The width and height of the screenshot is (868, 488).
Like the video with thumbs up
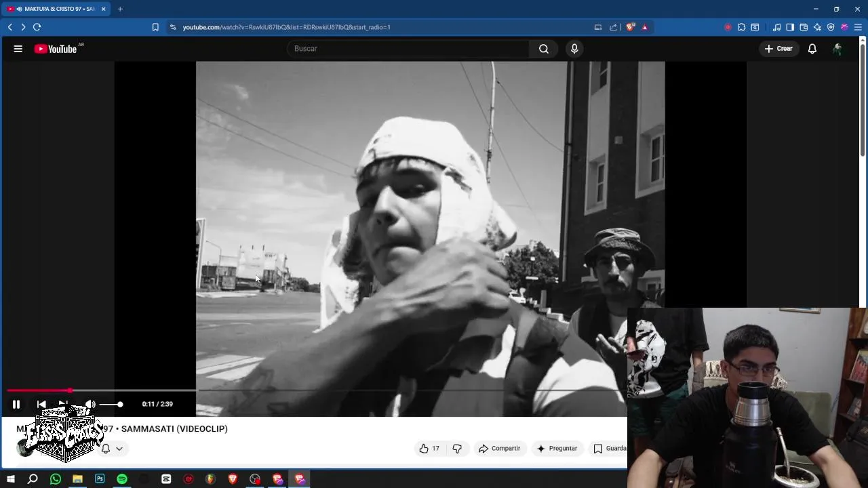(429, 448)
